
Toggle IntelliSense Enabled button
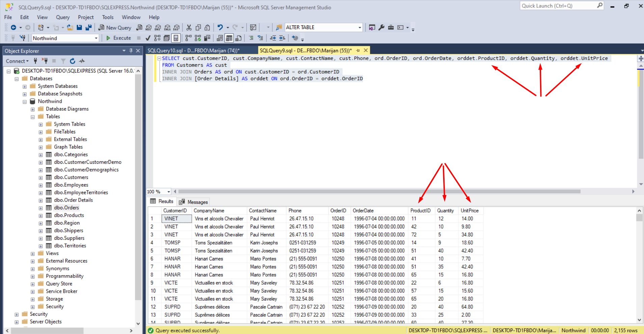176,38
